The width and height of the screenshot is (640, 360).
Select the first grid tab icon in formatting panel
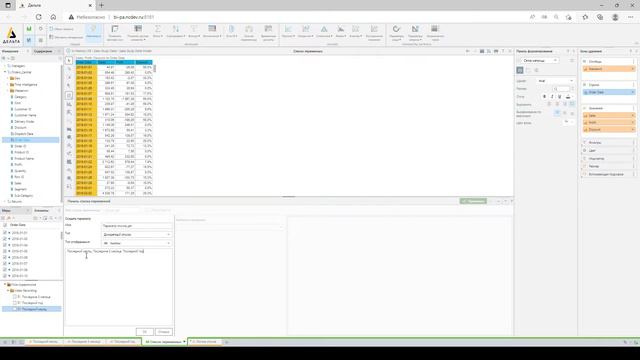520,70
